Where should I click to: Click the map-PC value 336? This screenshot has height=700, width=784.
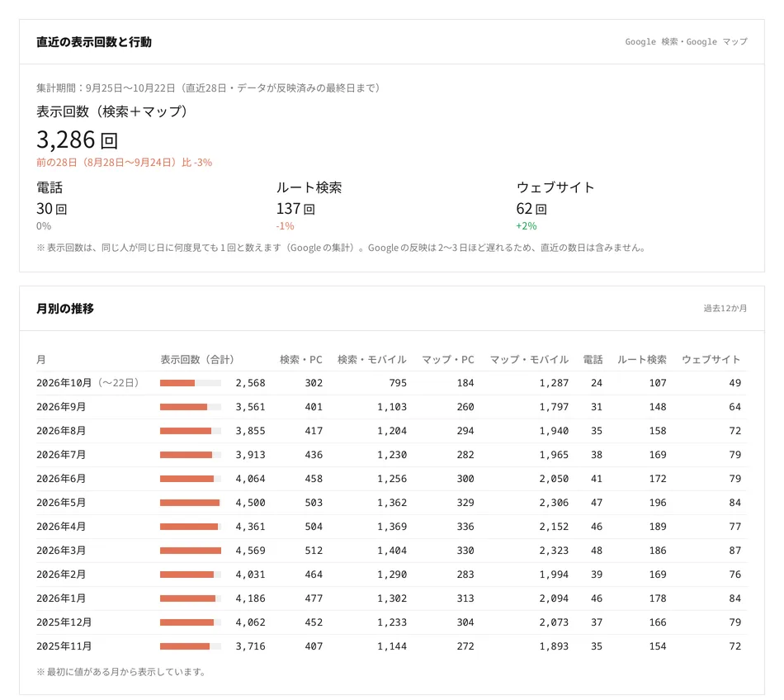(x=465, y=527)
